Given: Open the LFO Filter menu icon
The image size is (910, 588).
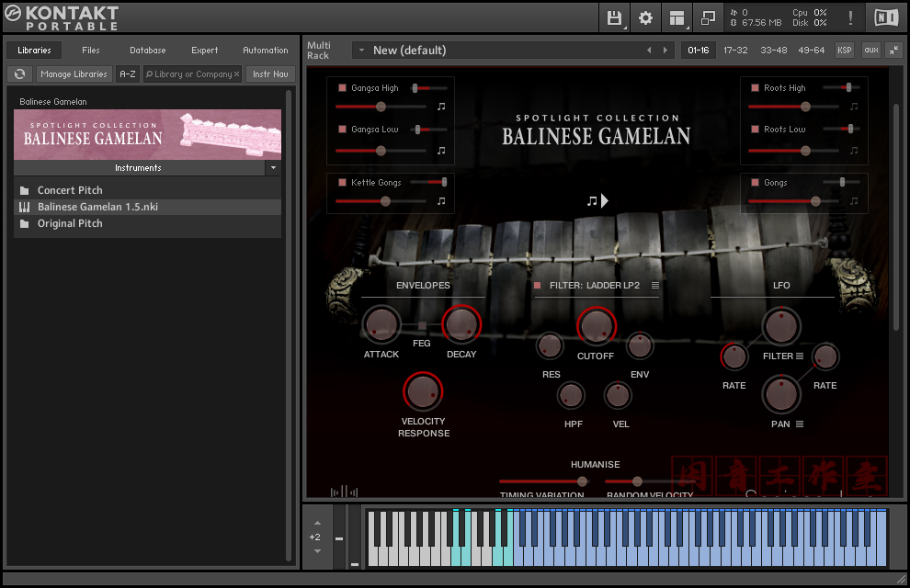Looking at the screenshot, I should tap(800, 356).
